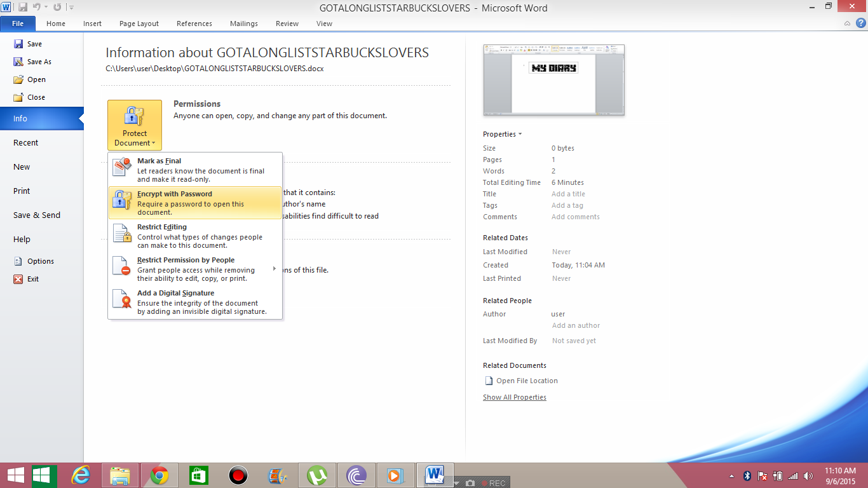Click the Add comments field

pos(576,217)
